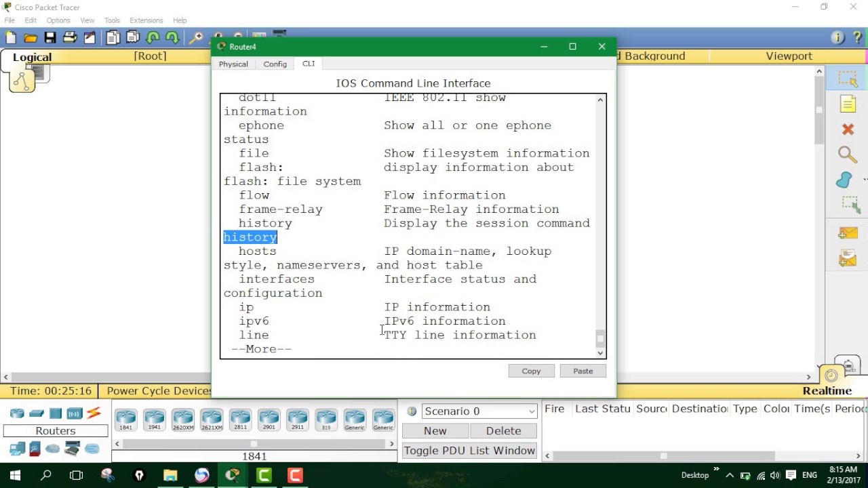Click the New scenario button
868x488 pixels.
435,431
